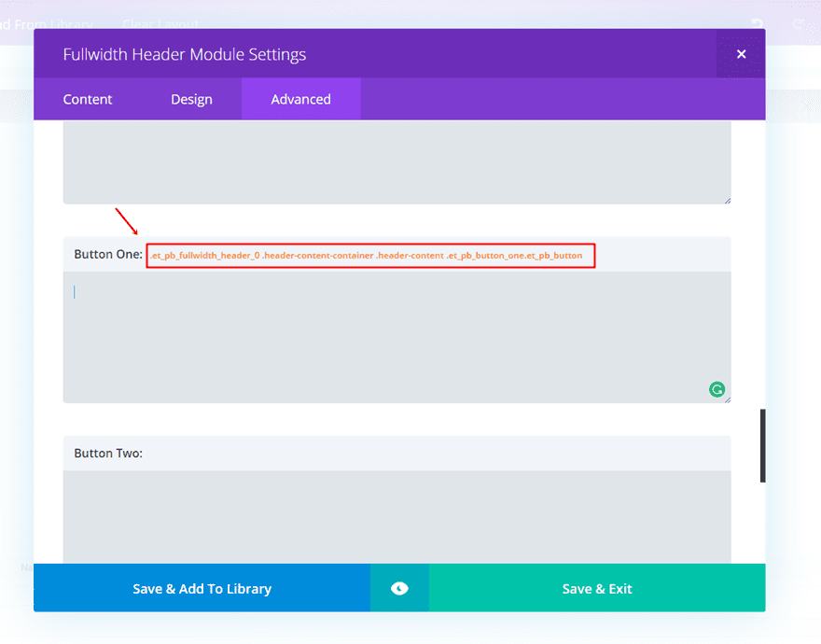Click Save & Add To Library button
The width and height of the screenshot is (821, 644).
pos(202,588)
